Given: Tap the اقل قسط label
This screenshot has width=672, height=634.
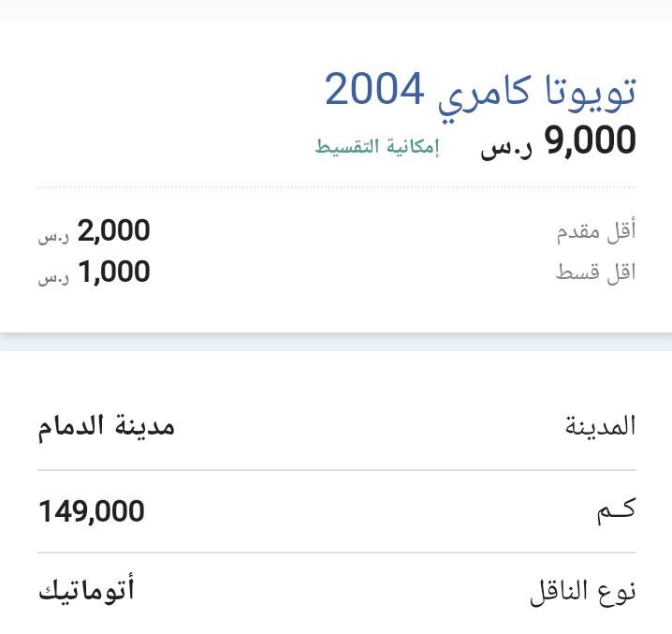Looking at the screenshot, I should click(x=595, y=272).
